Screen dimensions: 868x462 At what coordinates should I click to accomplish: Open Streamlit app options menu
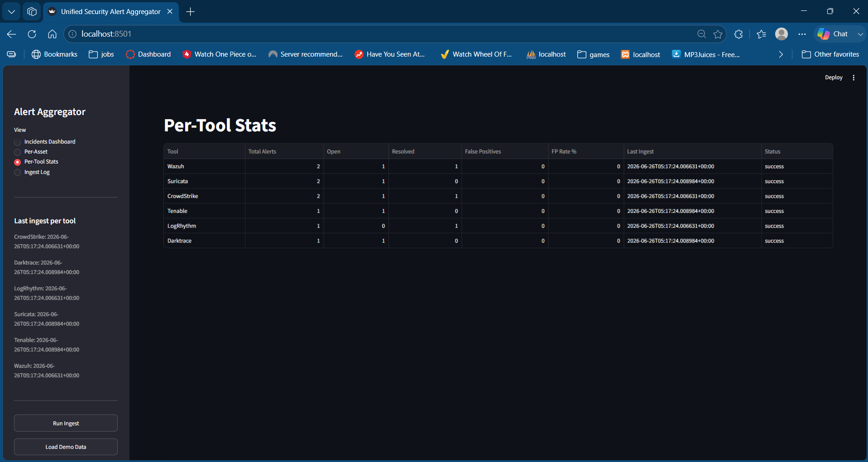click(854, 77)
